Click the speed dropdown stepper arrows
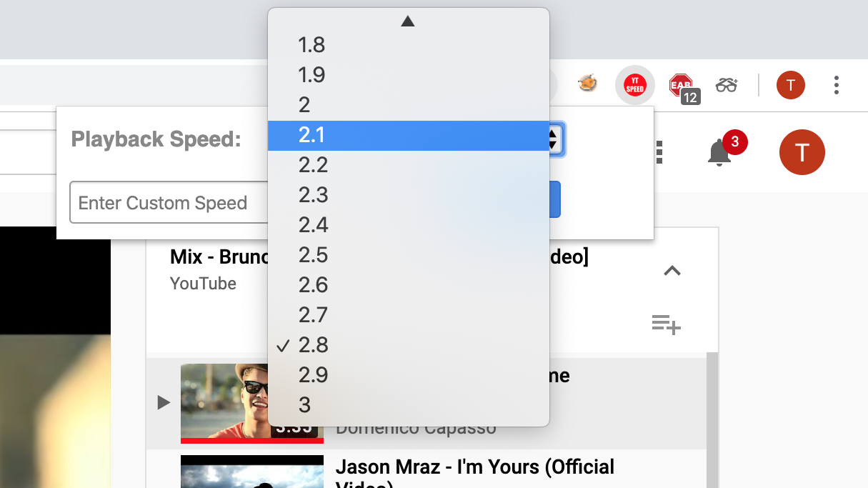 pyautogui.click(x=552, y=139)
